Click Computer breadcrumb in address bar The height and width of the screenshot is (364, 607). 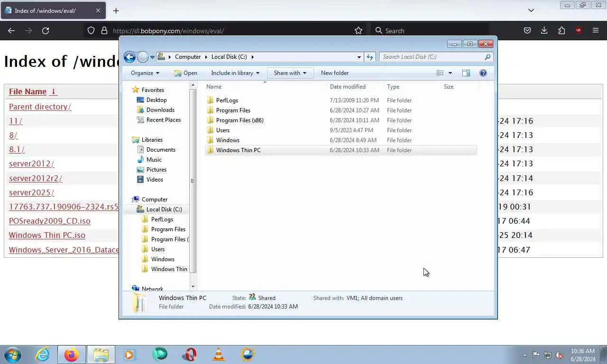click(x=188, y=57)
